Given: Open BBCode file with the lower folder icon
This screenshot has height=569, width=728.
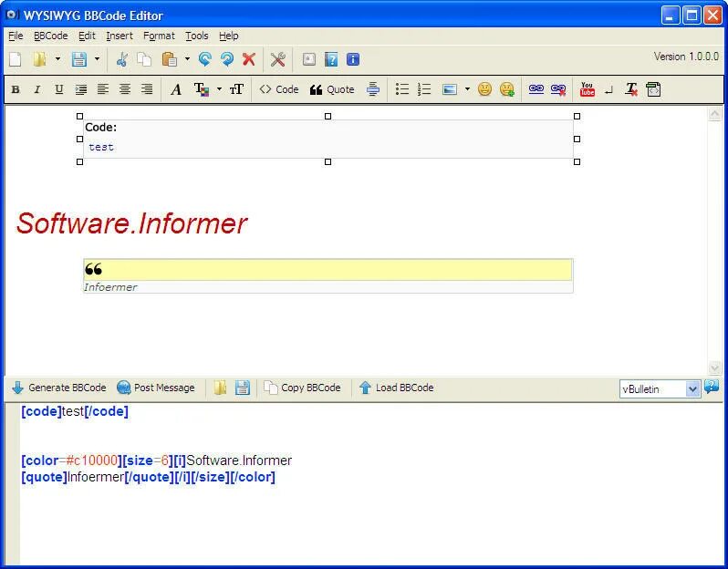Looking at the screenshot, I should coord(220,388).
